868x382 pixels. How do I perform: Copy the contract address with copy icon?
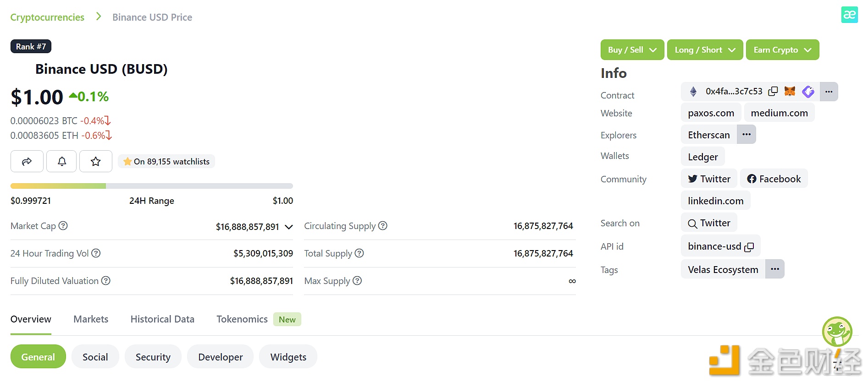point(773,91)
